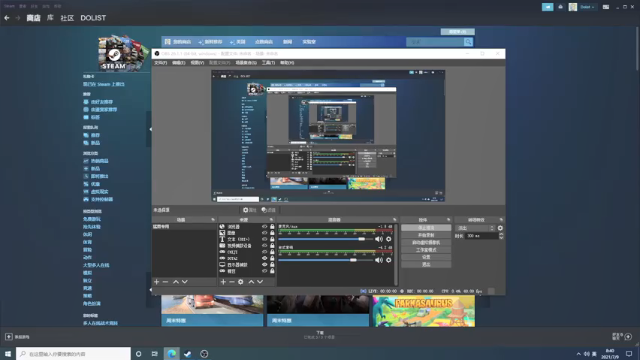Image resolution: width=640 pixels, height=360 pixels.
Task: Show hidden tray icons chevron in taskbar
Action: (578, 354)
